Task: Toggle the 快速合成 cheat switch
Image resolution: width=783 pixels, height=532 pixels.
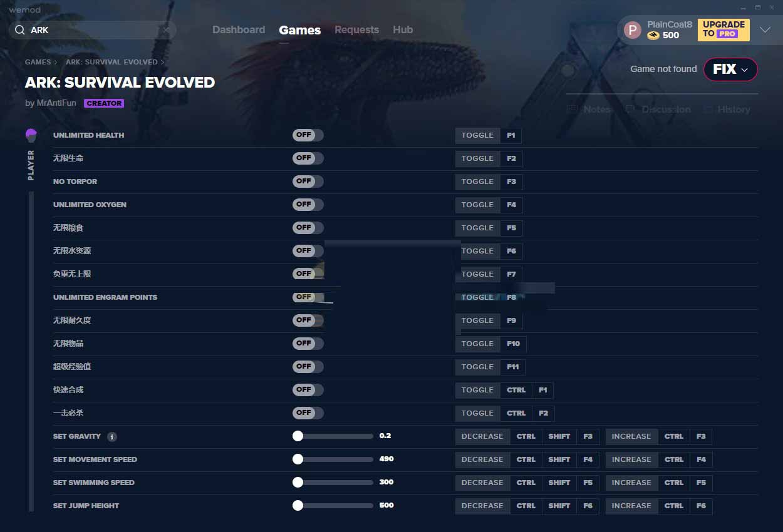Action: [308, 390]
